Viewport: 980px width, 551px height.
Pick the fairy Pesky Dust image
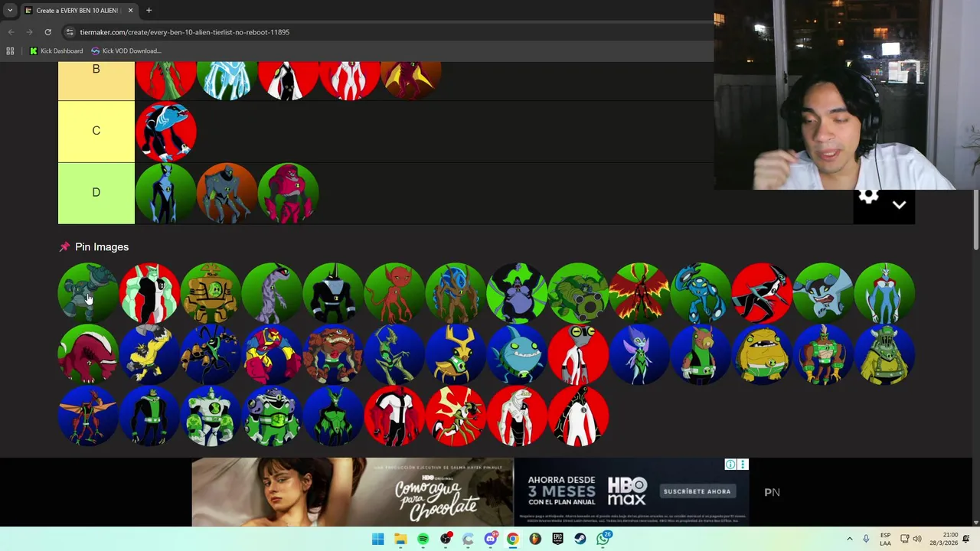click(x=639, y=354)
